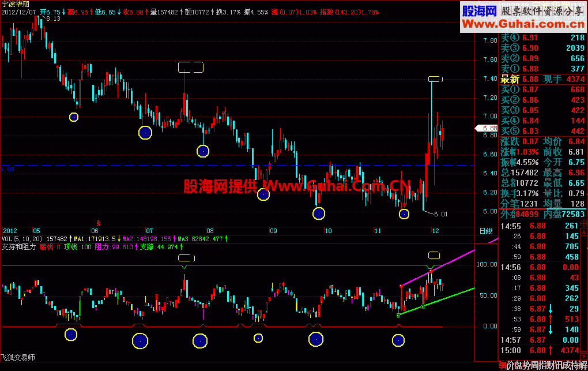Select buy level 买④ at 6.84
Viewport: 588px width, 371px height.
click(x=542, y=121)
